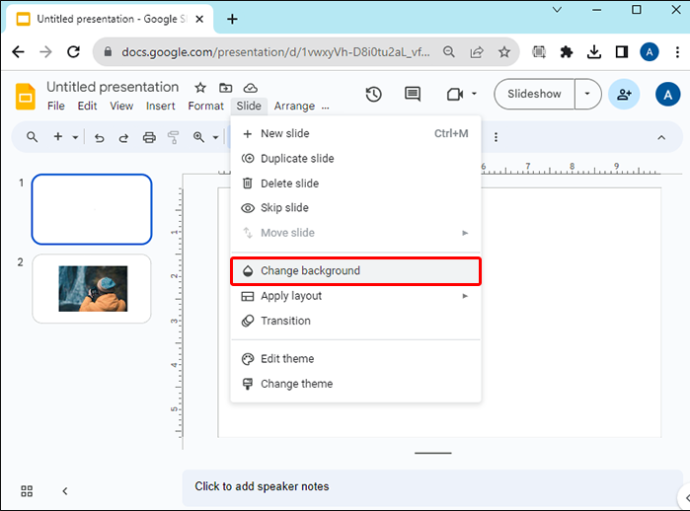Select the zoom tool in toolbar
690x511 pixels.
(199, 137)
